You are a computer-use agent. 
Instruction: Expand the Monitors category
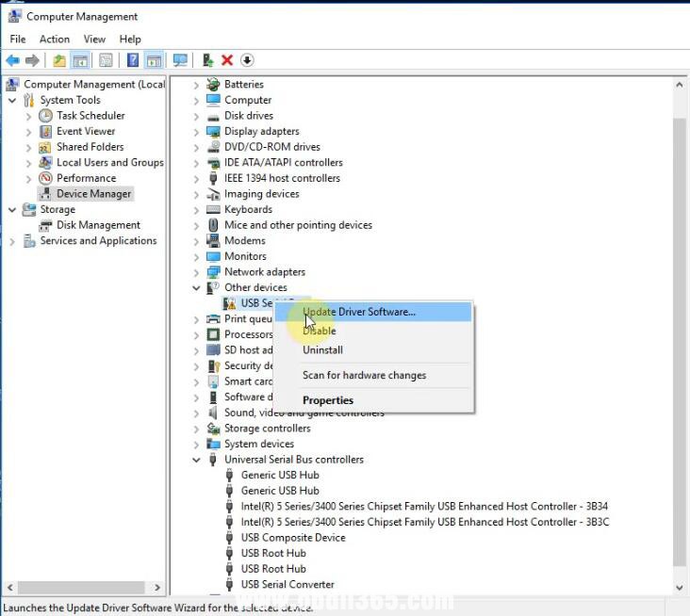(196, 257)
